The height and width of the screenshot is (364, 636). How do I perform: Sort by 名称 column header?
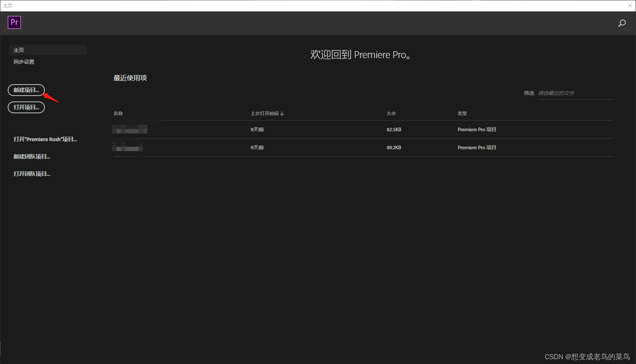[118, 114]
